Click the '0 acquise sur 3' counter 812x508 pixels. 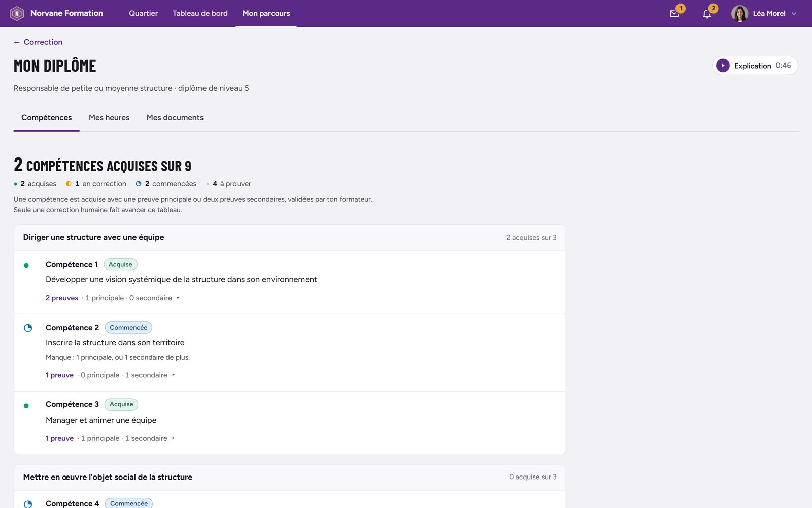point(533,477)
